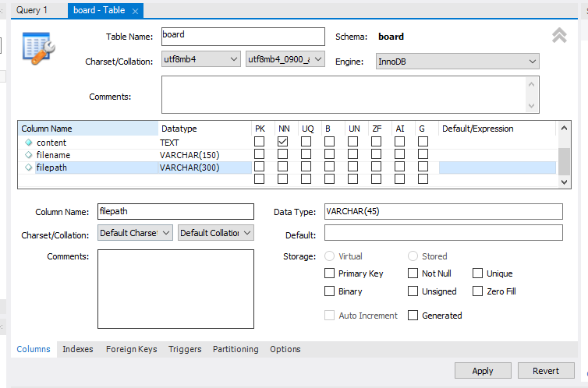Image resolution: width=588 pixels, height=388 pixels.
Task: Open the utf8mb4 charset dropdown
Action: click(201, 59)
